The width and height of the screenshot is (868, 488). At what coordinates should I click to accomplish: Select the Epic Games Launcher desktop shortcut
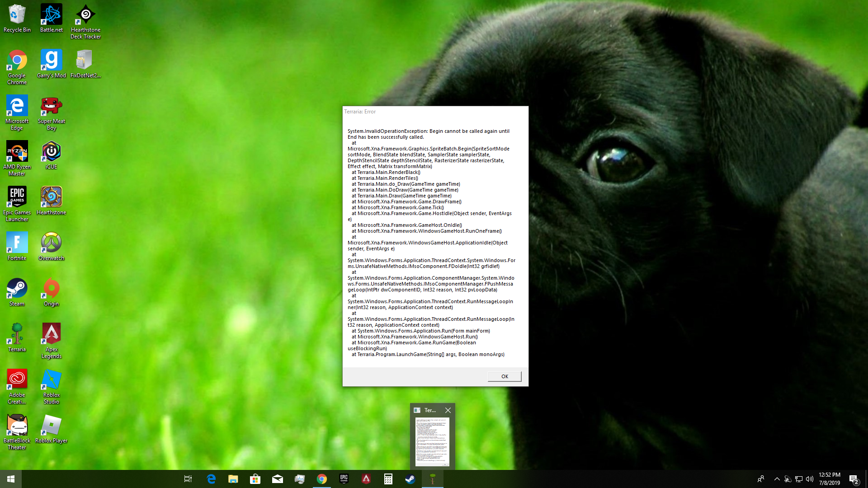[17, 204]
